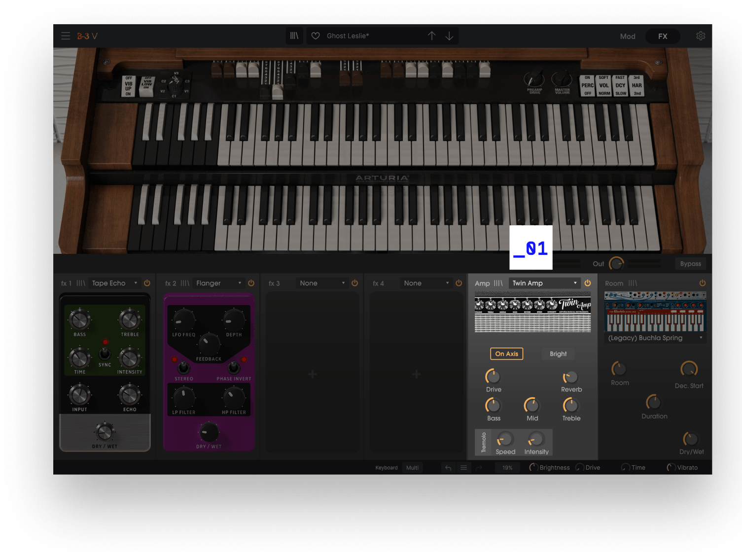Favorite the preset with the heart icon
This screenshot has height=560, width=742.
click(316, 36)
